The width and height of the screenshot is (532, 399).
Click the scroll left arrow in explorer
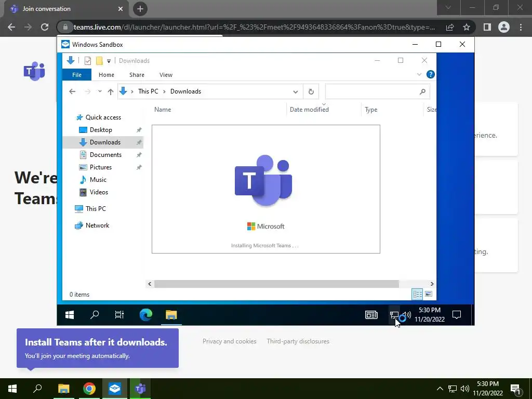150,284
